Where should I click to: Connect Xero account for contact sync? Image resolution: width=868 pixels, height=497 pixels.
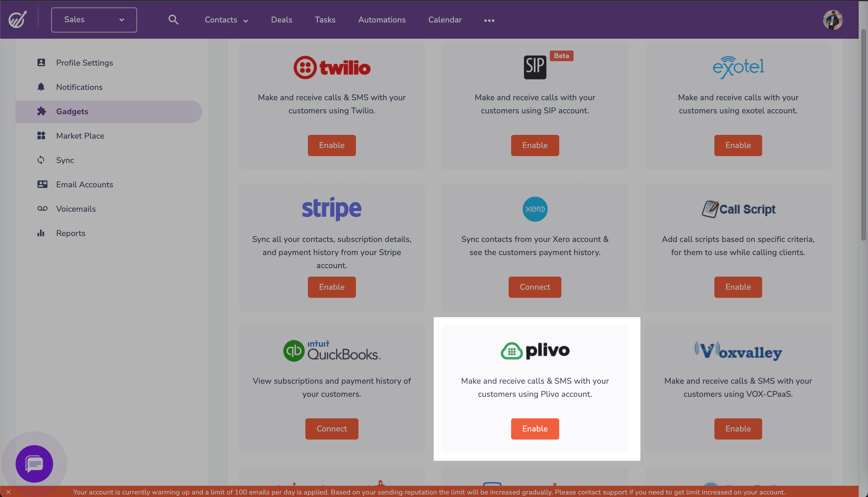pos(535,287)
